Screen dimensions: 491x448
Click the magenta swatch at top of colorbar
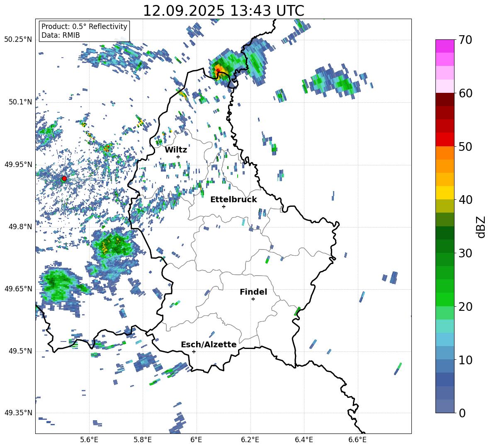tap(445, 46)
